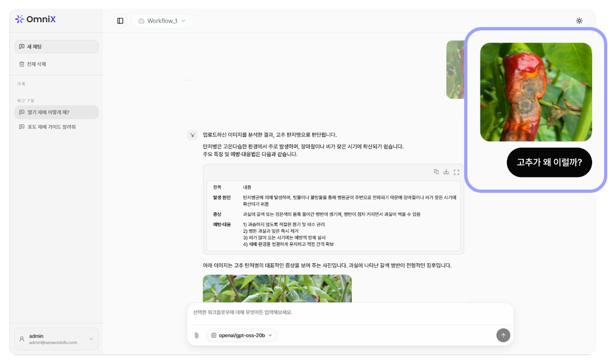This screenshot has width=616, height=364.
Task: Open the enlarged diseased pepper photo
Action: [x=536, y=92]
